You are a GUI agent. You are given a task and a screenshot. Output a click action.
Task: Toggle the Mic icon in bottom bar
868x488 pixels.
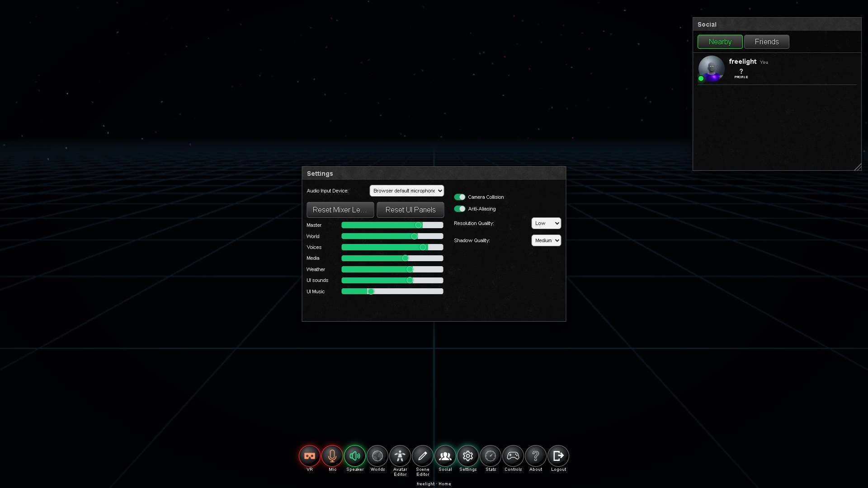click(332, 456)
